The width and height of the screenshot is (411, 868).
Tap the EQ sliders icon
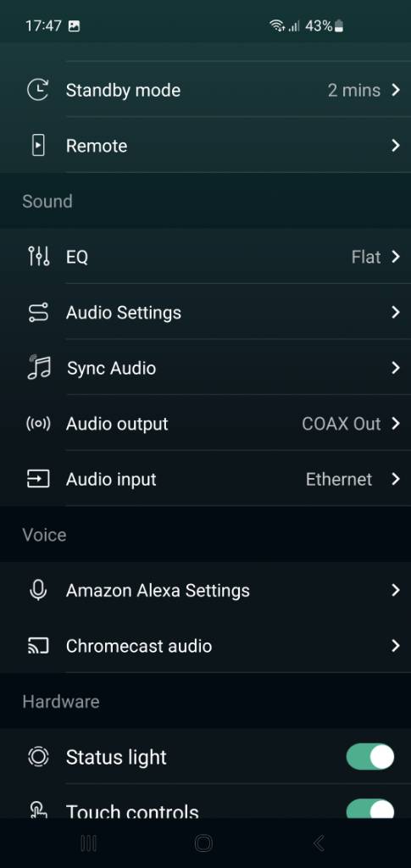click(x=38, y=257)
